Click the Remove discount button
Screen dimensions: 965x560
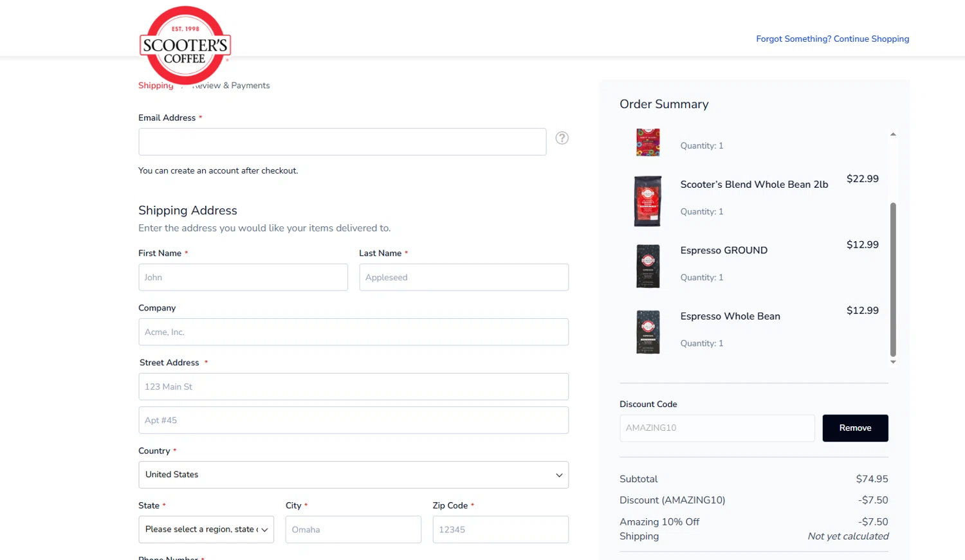[855, 428]
